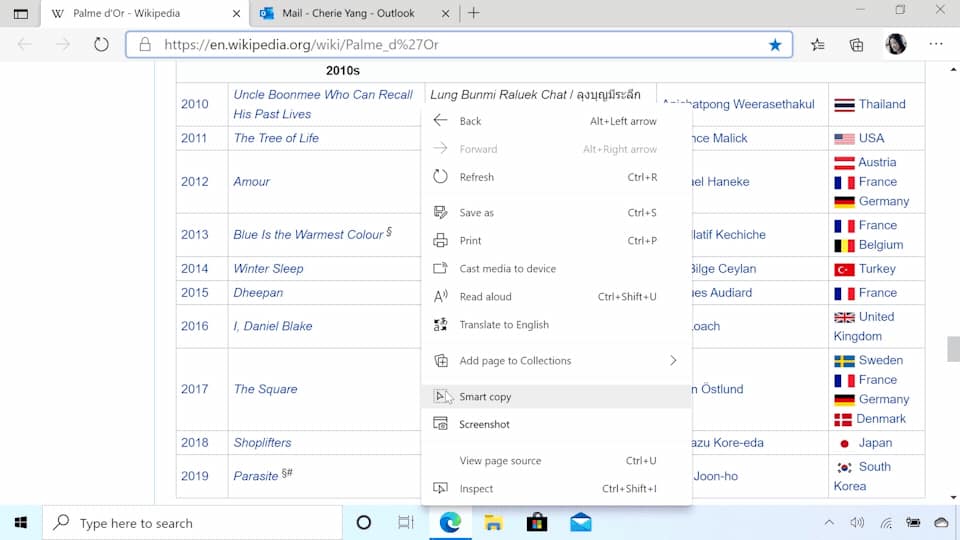Click the site lock icon in address bar
Image resolution: width=960 pixels, height=540 pixels.
[144, 45]
